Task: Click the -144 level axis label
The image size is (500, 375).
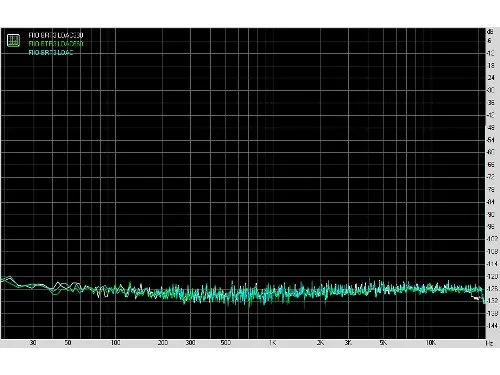Action: (492, 326)
